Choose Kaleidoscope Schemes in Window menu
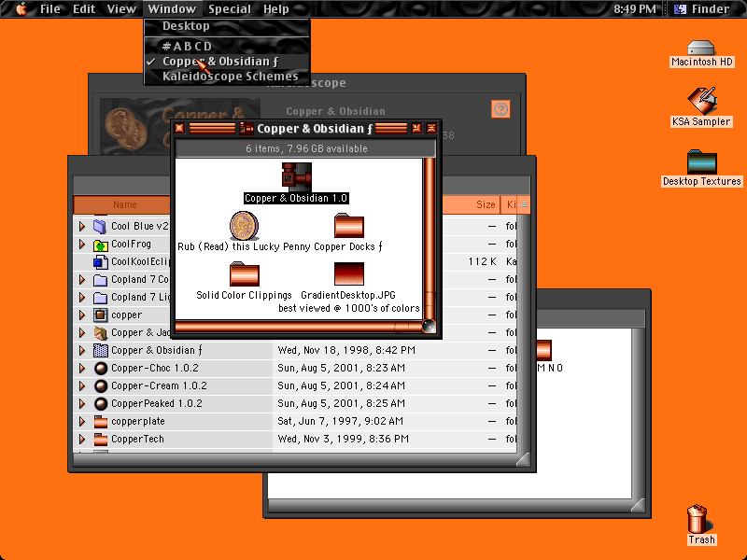The image size is (747, 560). [227, 77]
